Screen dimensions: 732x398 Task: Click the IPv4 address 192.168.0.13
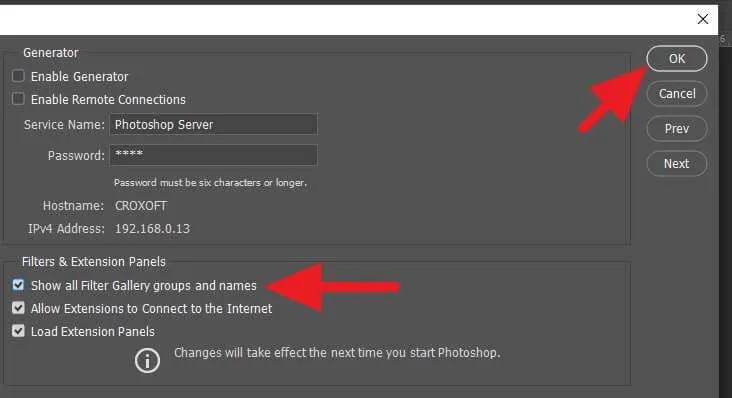coord(153,229)
